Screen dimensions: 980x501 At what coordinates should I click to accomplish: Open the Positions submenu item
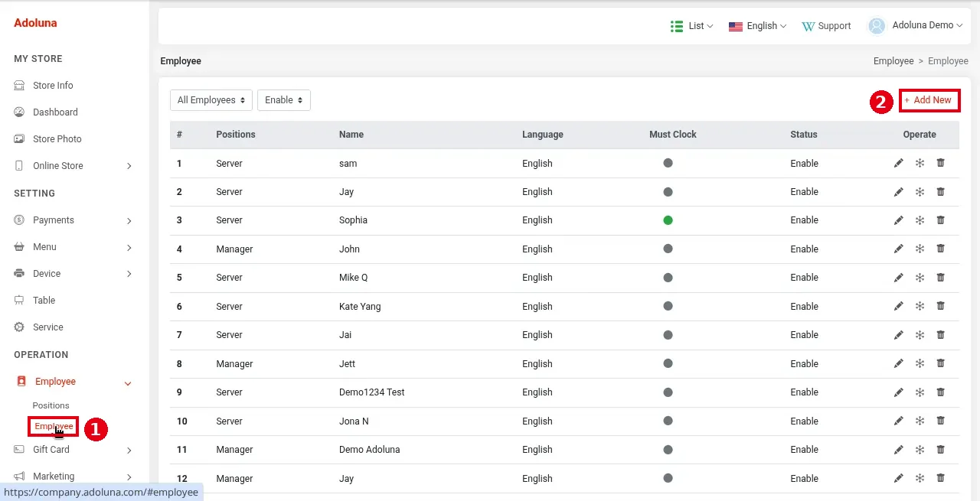coord(51,405)
